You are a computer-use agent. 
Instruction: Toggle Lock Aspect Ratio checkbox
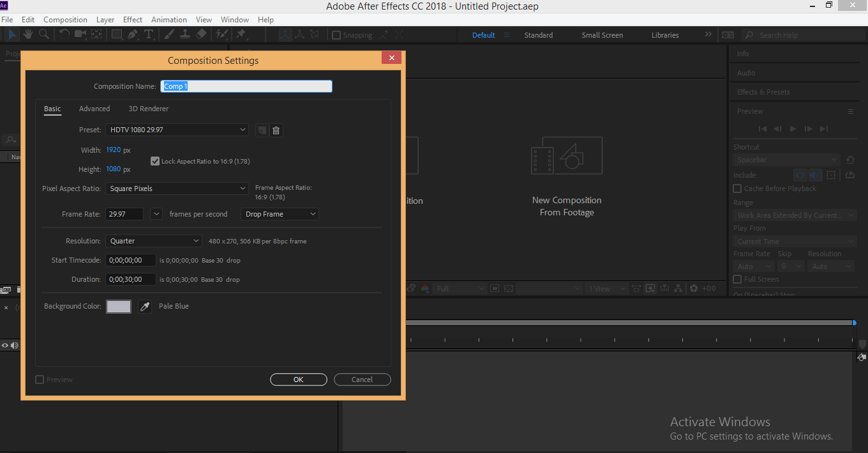(155, 161)
